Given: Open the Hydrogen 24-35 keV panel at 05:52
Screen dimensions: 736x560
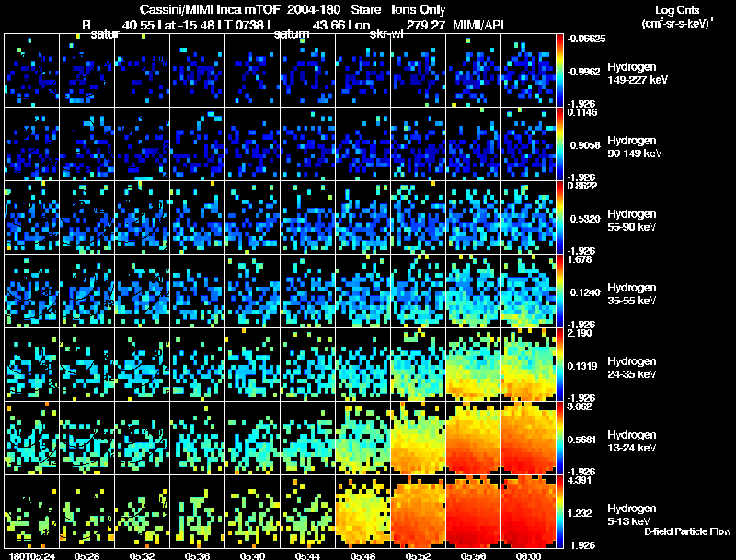Looking at the screenshot, I should 419,364.
